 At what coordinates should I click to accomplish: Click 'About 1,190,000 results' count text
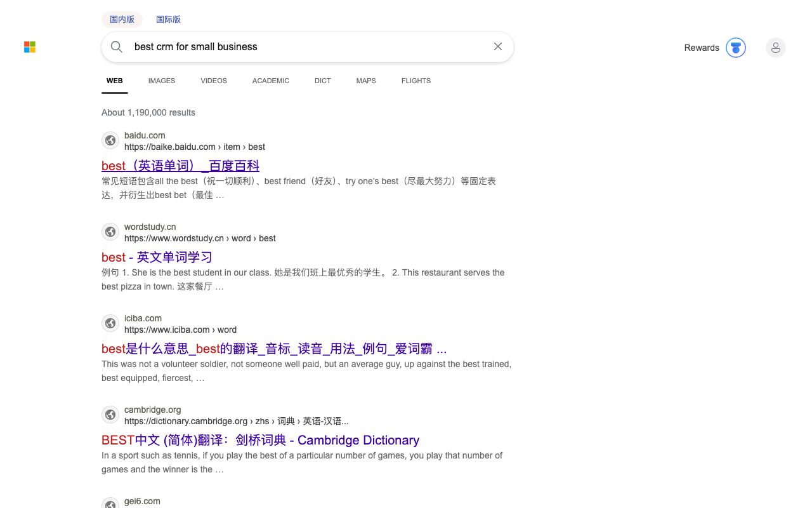pos(148,112)
